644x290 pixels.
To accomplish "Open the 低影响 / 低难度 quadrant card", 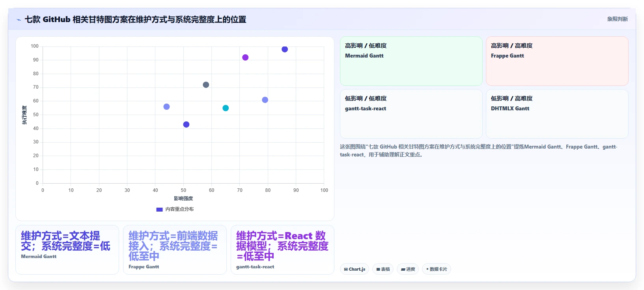I will click(411, 114).
